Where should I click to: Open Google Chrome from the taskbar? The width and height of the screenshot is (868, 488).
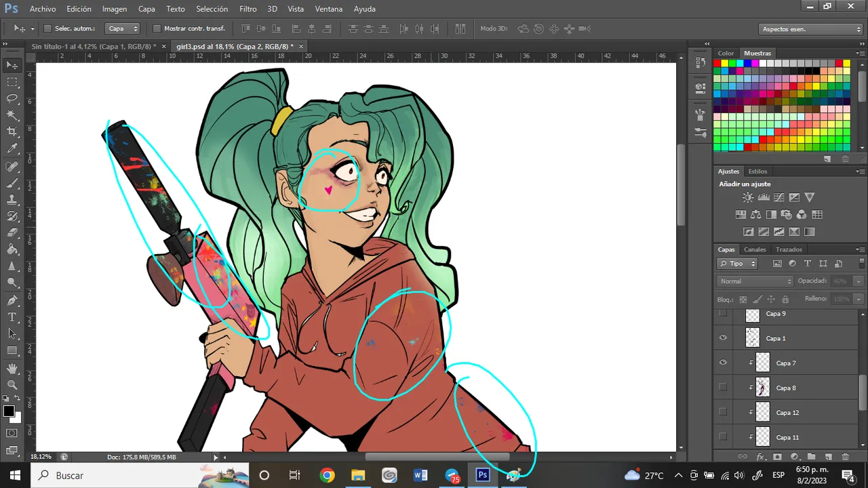pyautogui.click(x=327, y=475)
